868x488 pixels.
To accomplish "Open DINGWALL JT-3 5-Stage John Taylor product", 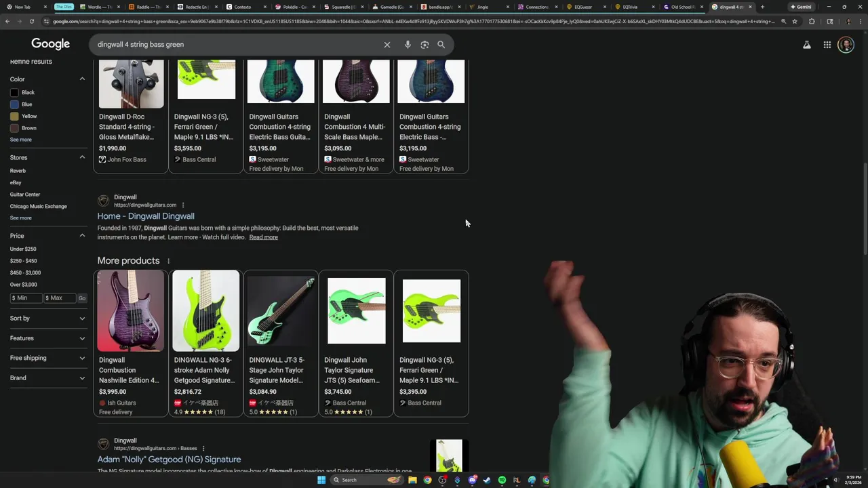I will click(x=281, y=343).
